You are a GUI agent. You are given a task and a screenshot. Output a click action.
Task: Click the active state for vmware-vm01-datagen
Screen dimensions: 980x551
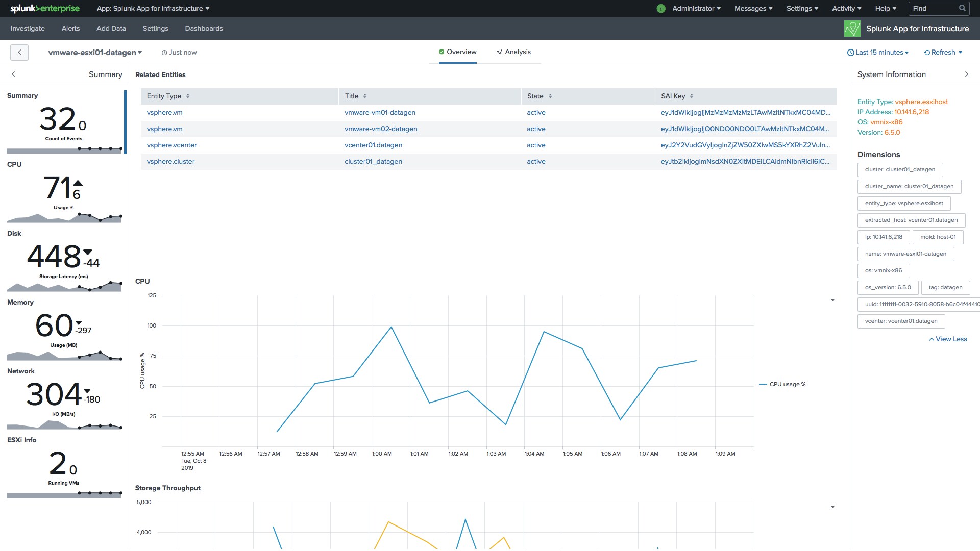click(x=536, y=112)
